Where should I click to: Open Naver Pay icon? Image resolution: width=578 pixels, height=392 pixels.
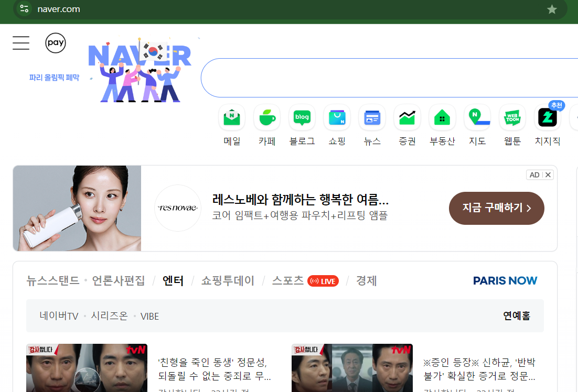(56, 43)
